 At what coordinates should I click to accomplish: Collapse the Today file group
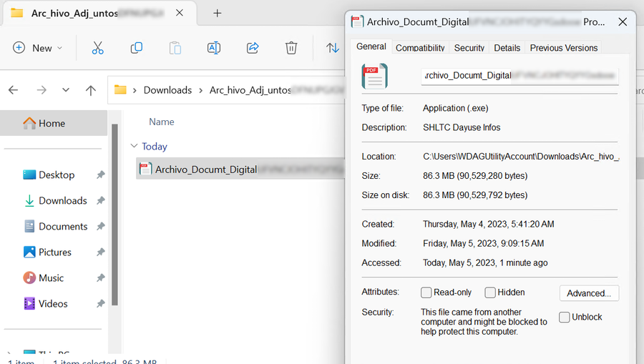(133, 146)
